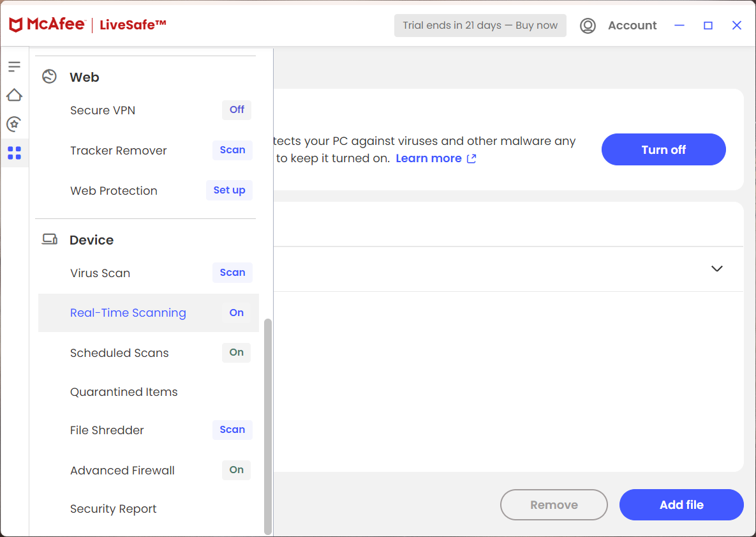Click the McAfee shield logo
The width and height of the screenshot is (756, 537).
[x=16, y=25]
